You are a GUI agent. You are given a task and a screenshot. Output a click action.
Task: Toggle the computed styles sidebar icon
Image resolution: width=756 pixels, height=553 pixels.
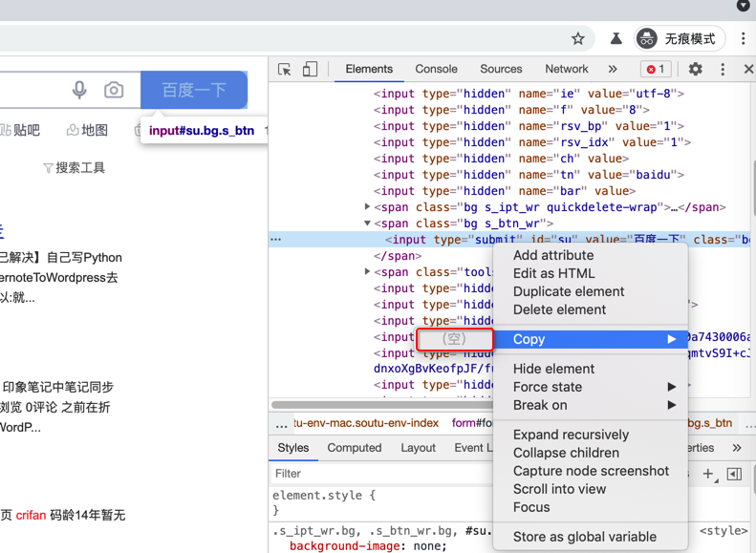pyautogui.click(x=734, y=474)
